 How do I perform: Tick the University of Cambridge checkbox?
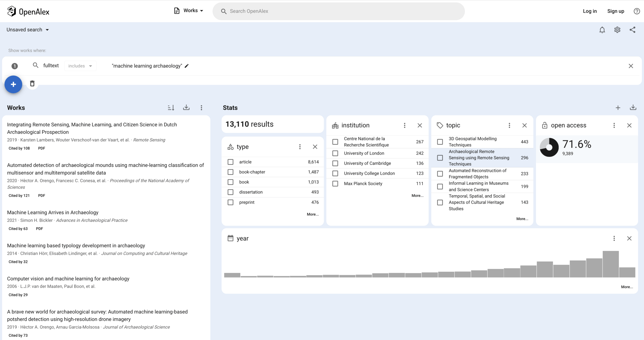coord(335,163)
